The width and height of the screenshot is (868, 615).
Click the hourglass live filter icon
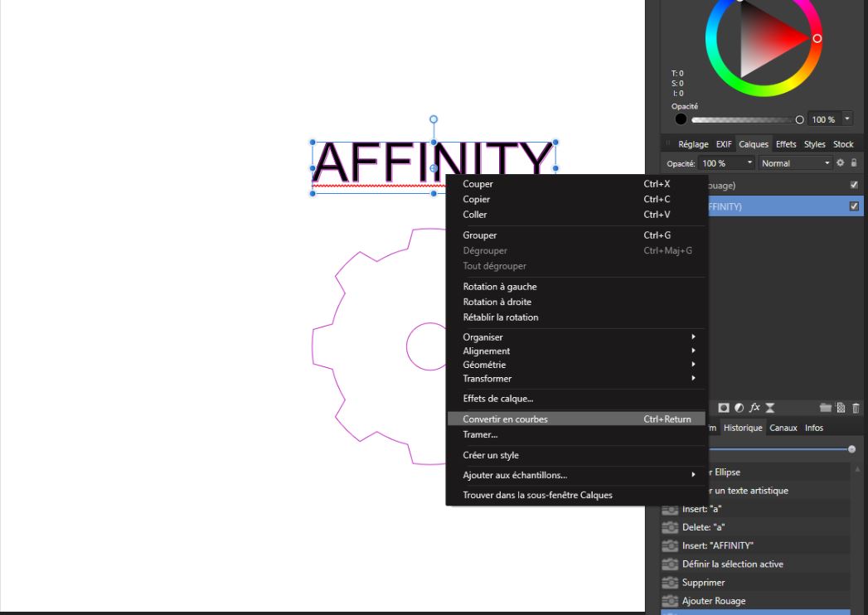click(770, 408)
